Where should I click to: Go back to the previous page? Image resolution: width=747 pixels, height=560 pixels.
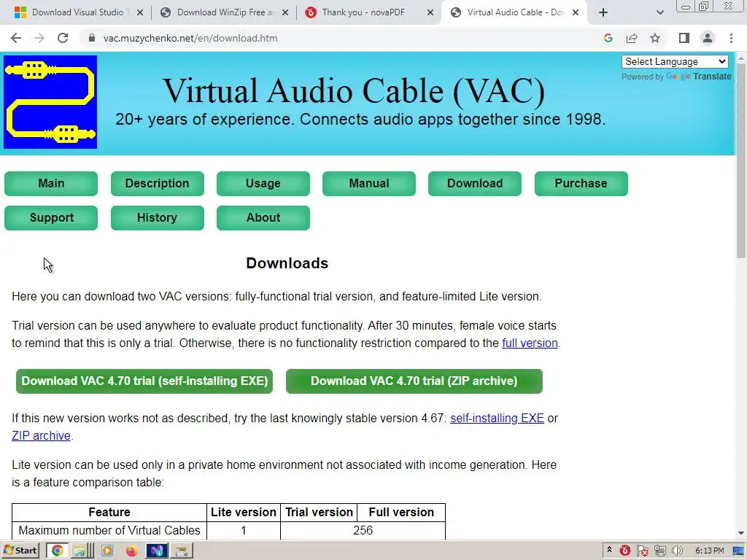tap(16, 38)
